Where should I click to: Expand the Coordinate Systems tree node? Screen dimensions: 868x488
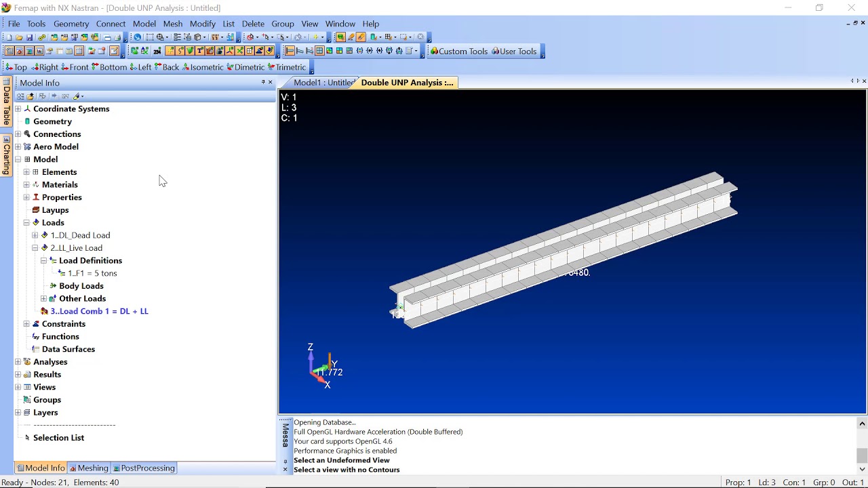click(x=18, y=108)
